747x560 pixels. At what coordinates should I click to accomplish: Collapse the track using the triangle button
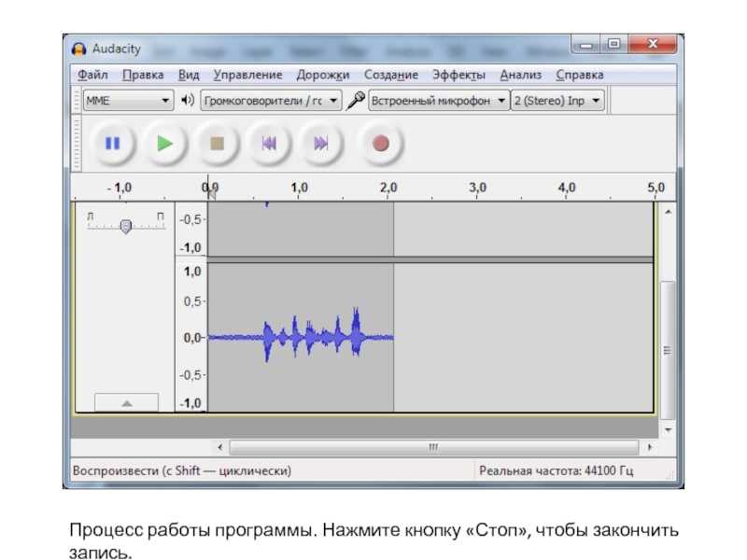pos(127,403)
